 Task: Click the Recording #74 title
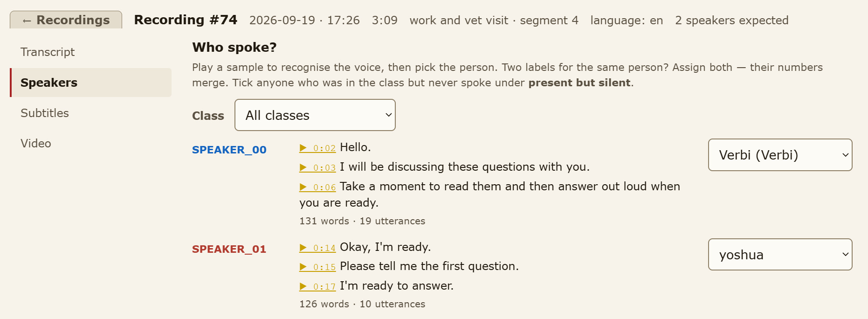[x=186, y=20]
